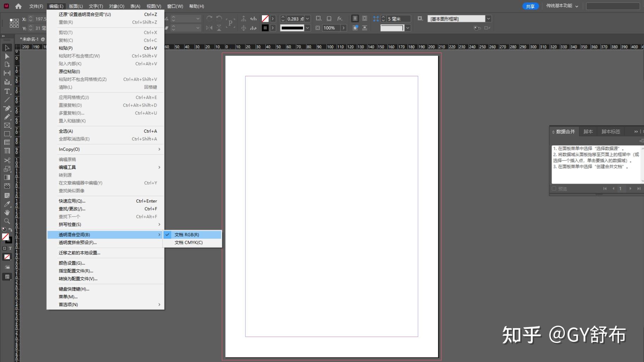
Task: Click the 共享 button at top right
Action: tap(530, 6)
